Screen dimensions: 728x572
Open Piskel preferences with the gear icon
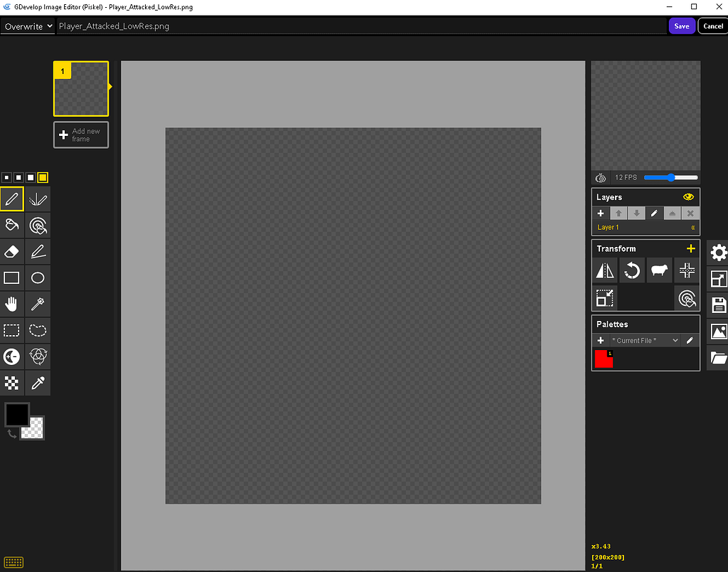click(x=718, y=253)
